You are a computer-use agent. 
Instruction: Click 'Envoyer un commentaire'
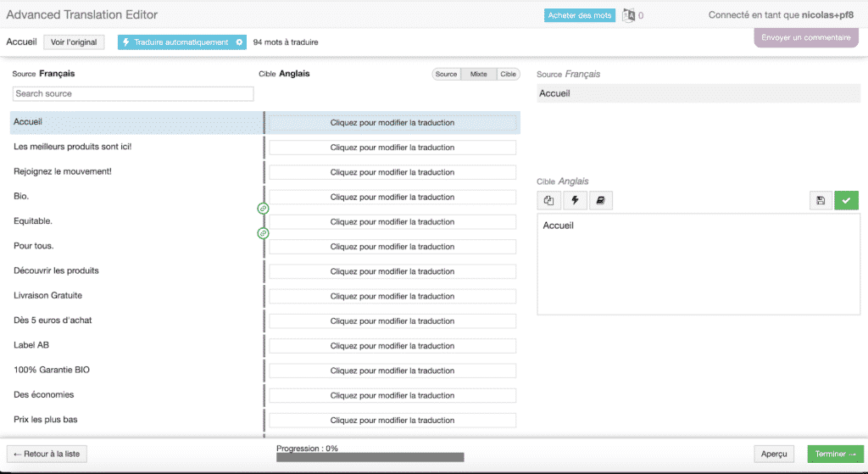click(805, 38)
